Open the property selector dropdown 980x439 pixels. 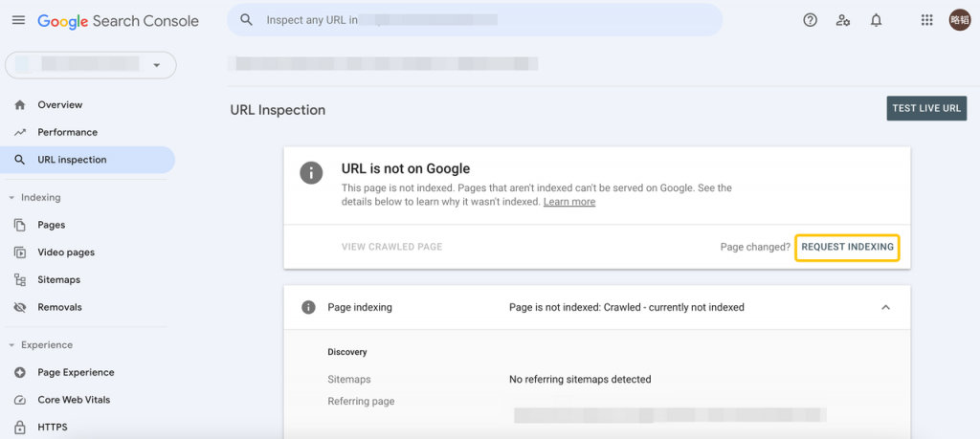click(x=91, y=65)
